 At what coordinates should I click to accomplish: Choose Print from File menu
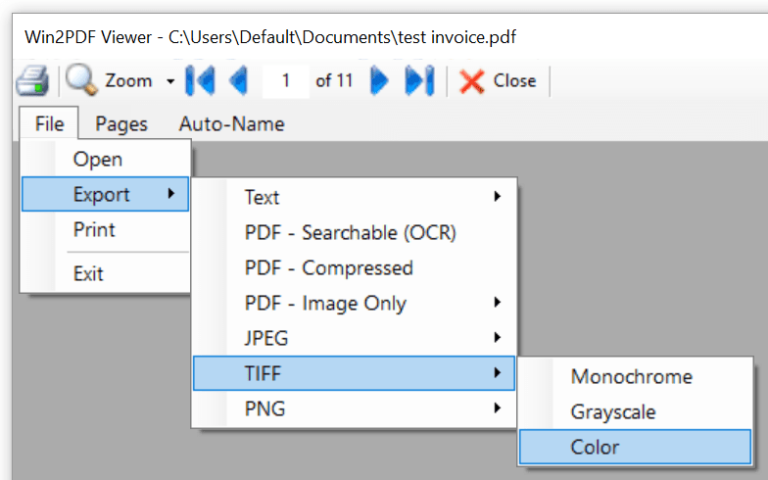[x=105, y=229]
